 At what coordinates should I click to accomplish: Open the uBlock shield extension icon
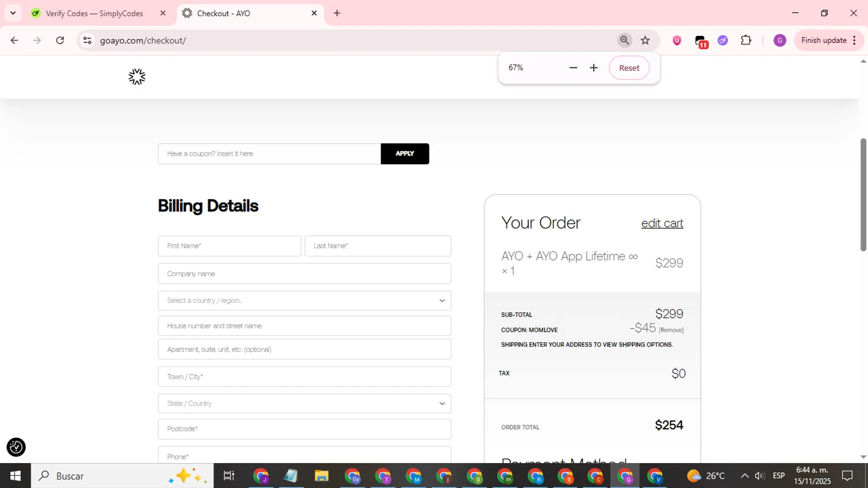[x=676, y=40]
